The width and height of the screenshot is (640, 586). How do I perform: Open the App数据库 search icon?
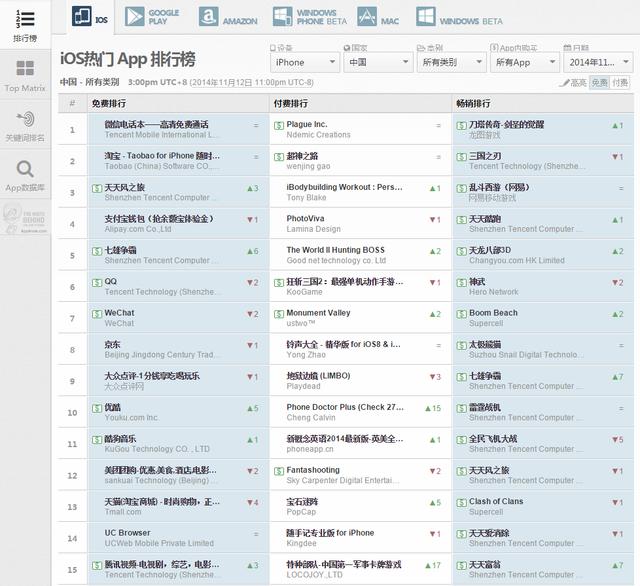[x=27, y=174]
